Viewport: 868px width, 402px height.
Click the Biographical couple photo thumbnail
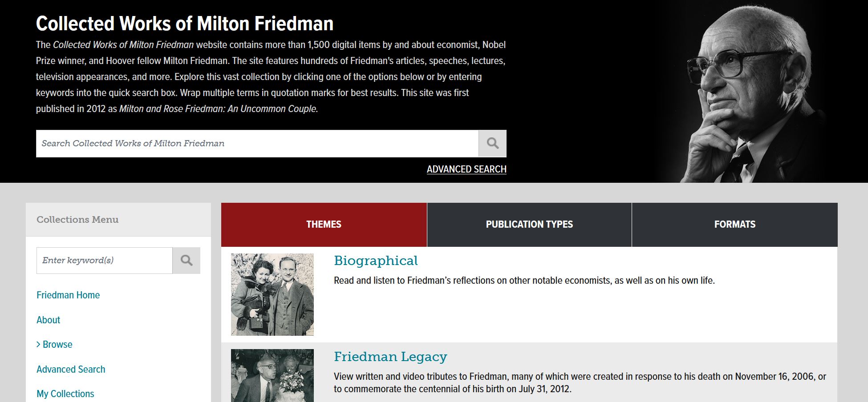point(272,294)
